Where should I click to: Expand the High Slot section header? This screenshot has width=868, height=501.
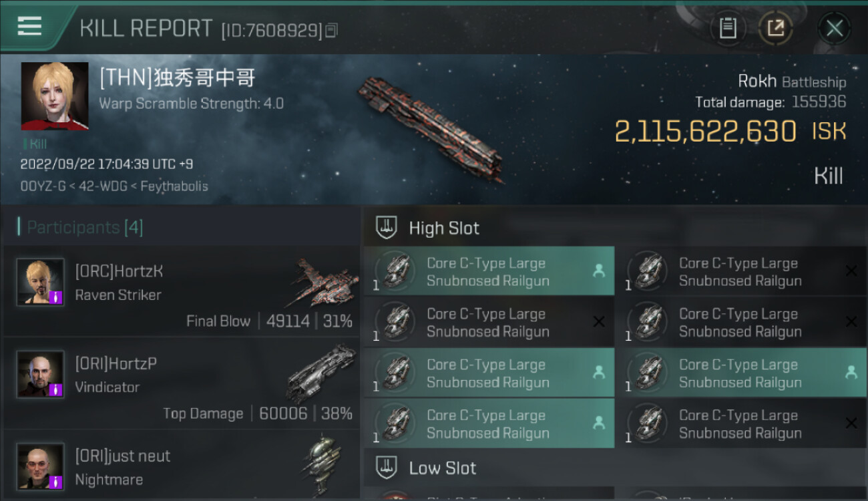click(x=615, y=228)
